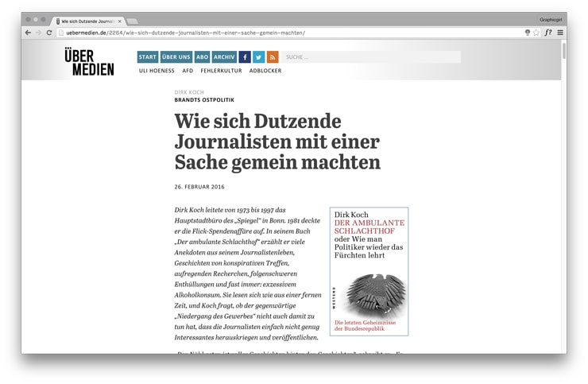Open the ULI HOENESS topic link

[x=157, y=71]
